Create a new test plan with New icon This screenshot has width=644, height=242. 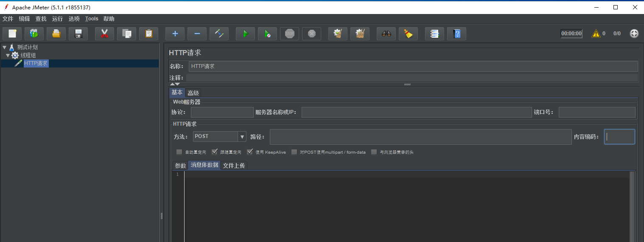coord(12,34)
